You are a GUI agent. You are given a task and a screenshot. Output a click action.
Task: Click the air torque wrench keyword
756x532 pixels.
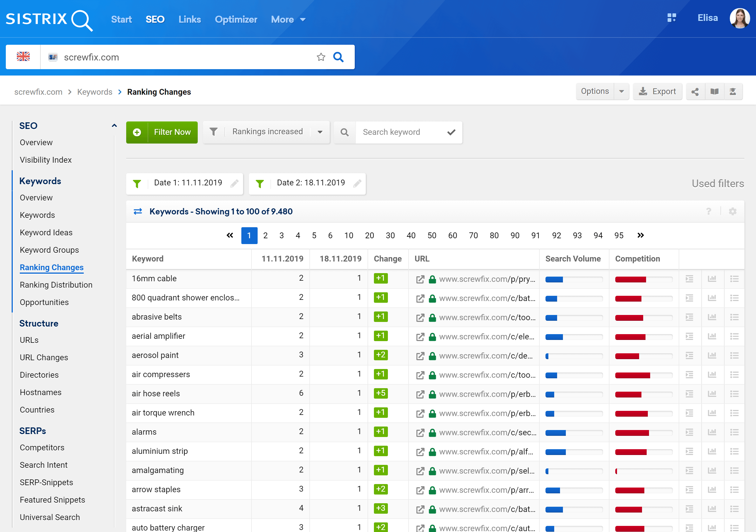163,413
